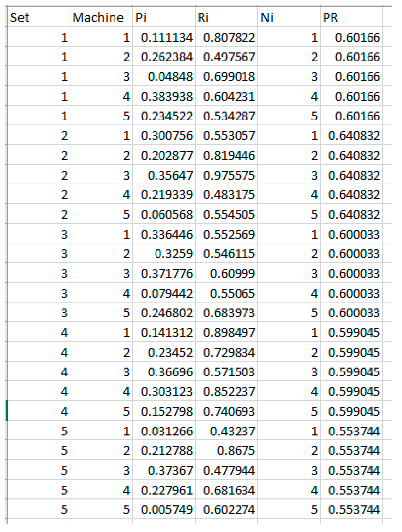Click cell containing 0.111134

[166, 37]
